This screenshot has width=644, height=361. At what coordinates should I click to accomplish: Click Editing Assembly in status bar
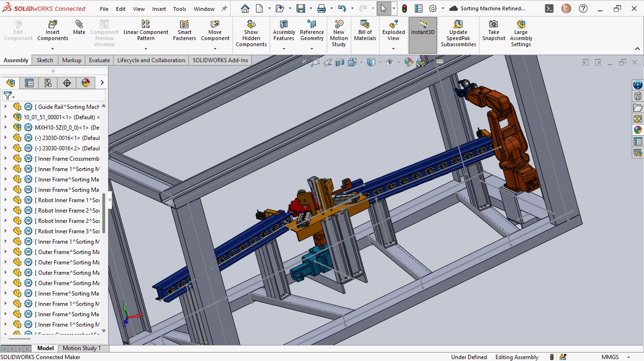517,357
